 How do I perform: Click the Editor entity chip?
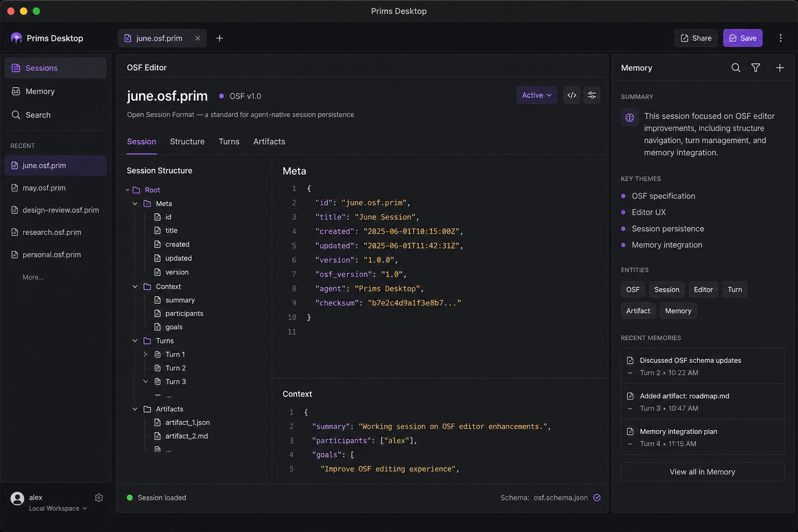click(703, 289)
